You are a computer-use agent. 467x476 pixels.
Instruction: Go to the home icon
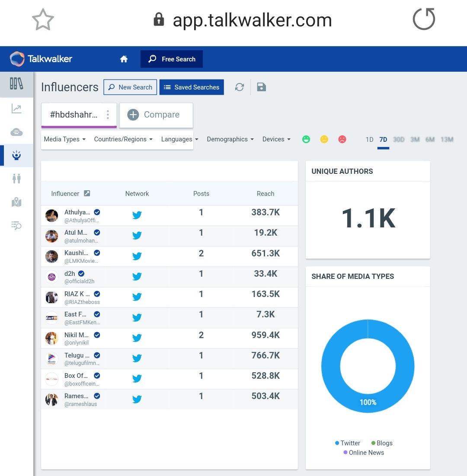click(x=124, y=59)
